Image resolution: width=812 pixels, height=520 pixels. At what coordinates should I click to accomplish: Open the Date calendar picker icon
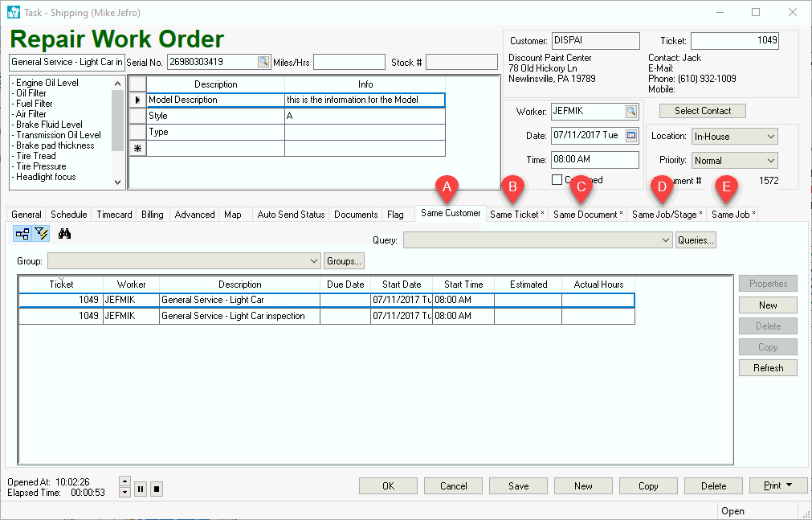pos(631,136)
